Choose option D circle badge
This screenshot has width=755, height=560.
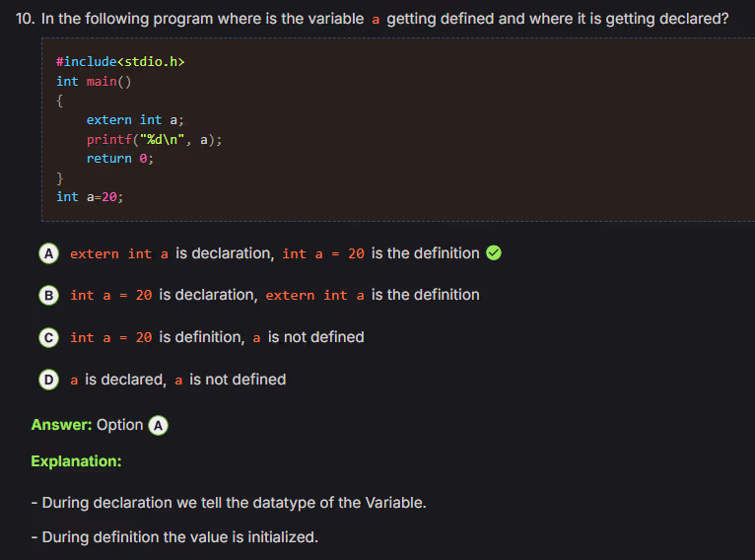point(47,380)
